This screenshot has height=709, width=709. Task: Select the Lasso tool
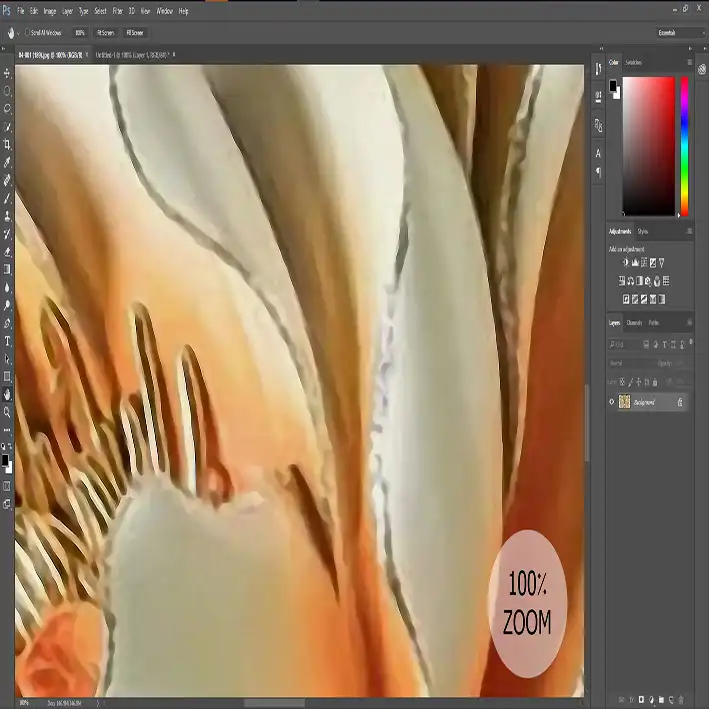tap(7, 109)
